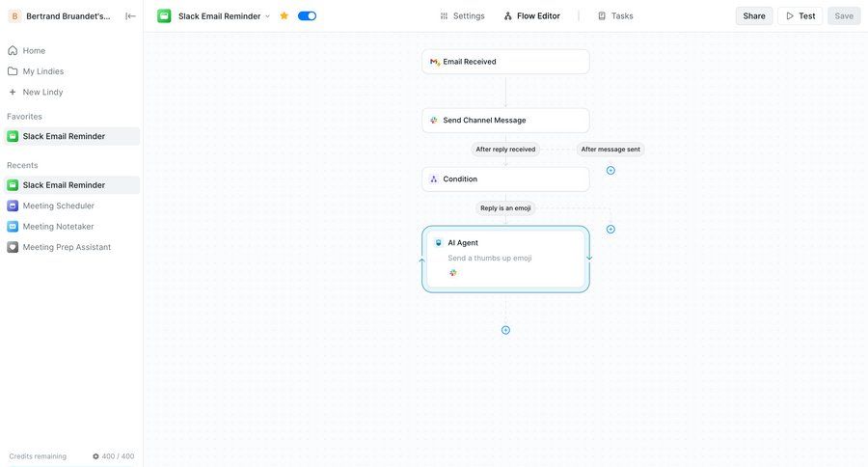
Task: Click the Condition branch icon
Action: [x=434, y=179]
